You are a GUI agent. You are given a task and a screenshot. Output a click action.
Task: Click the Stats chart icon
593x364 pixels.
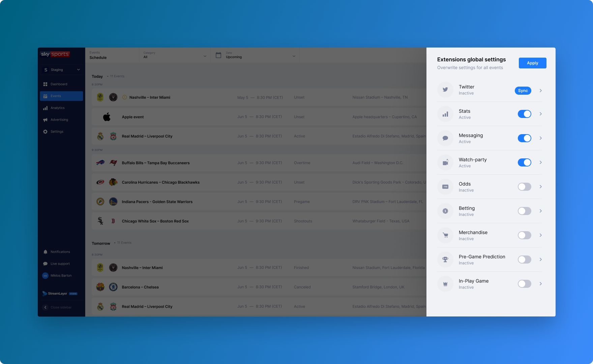pyautogui.click(x=445, y=114)
